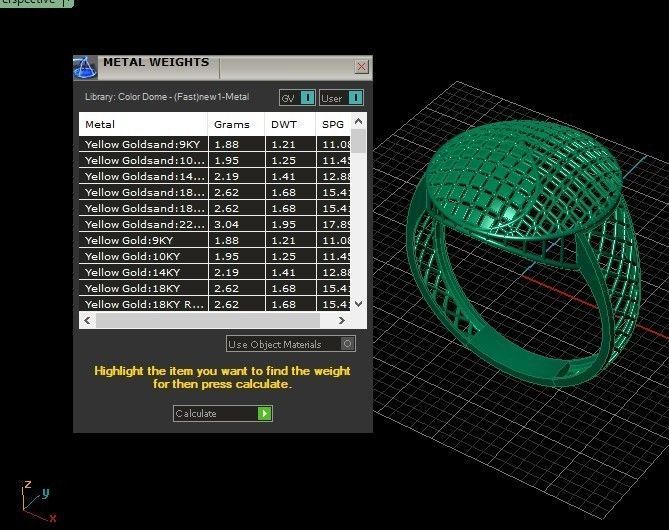Click the Library: Color Dome label
The height and width of the screenshot is (530, 669).
[x=167, y=97]
